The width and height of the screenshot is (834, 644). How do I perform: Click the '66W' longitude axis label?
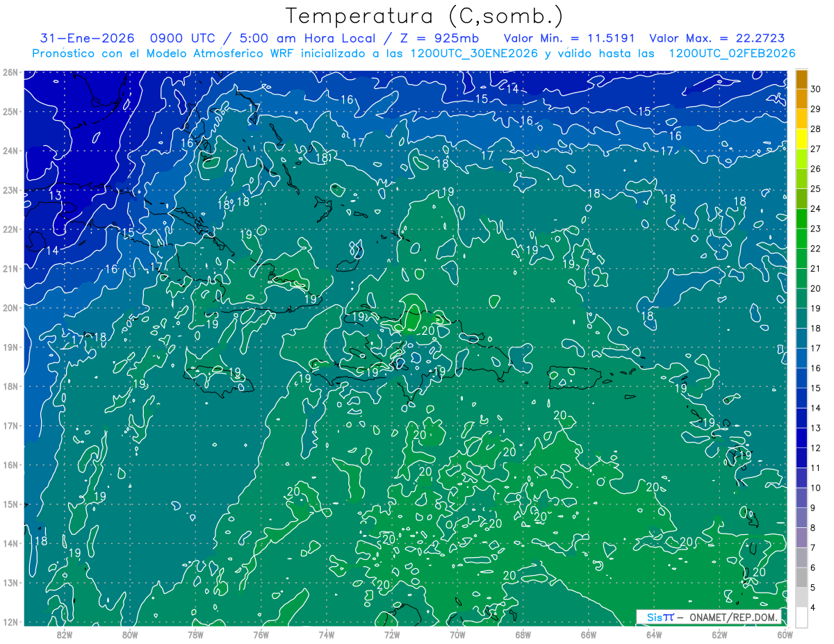[588, 634]
